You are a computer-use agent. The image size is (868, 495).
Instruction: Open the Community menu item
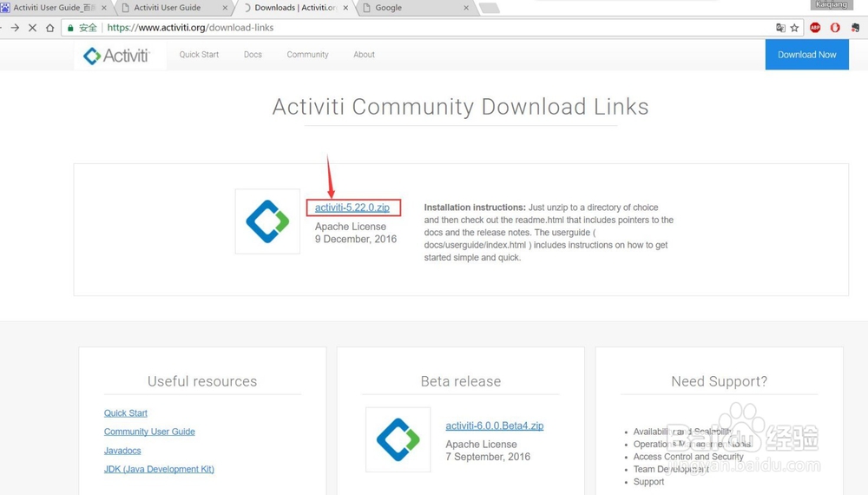pyautogui.click(x=307, y=54)
